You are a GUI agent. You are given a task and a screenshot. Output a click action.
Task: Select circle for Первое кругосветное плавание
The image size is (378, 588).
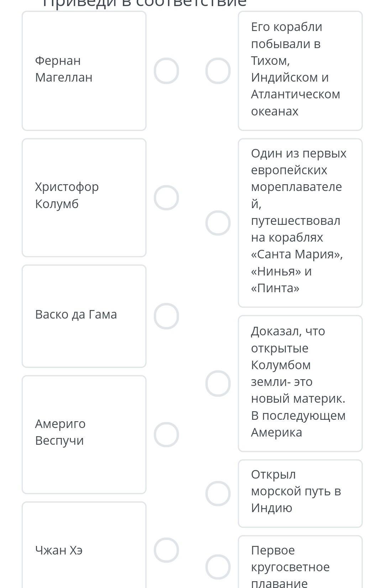click(218, 567)
